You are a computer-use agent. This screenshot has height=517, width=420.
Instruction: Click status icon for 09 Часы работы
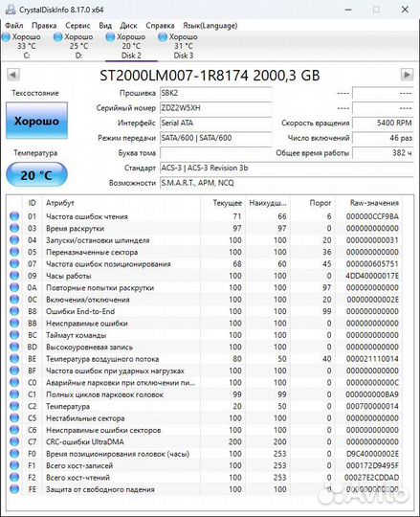click(x=14, y=276)
